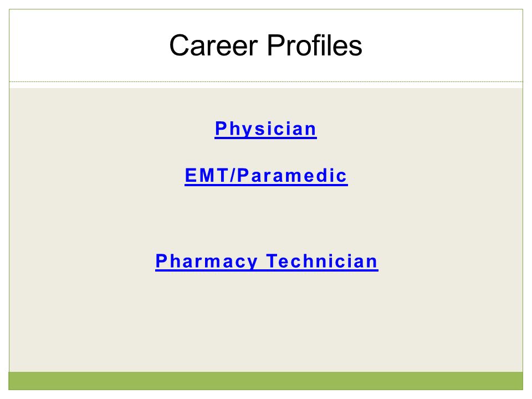This screenshot has width=532, height=399.
Task: Click the letter P starting Physician
Action: (221, 128)
